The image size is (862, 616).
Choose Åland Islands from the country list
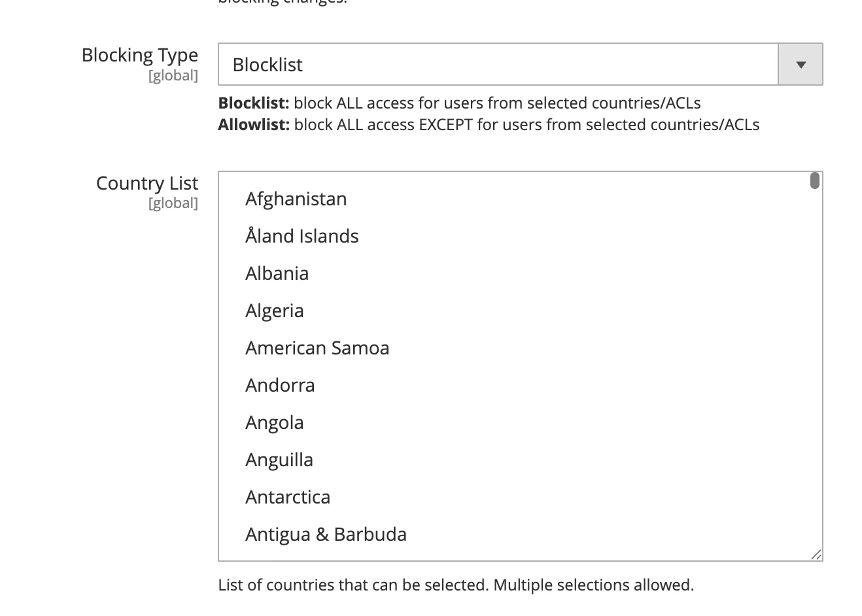[302, 236]
